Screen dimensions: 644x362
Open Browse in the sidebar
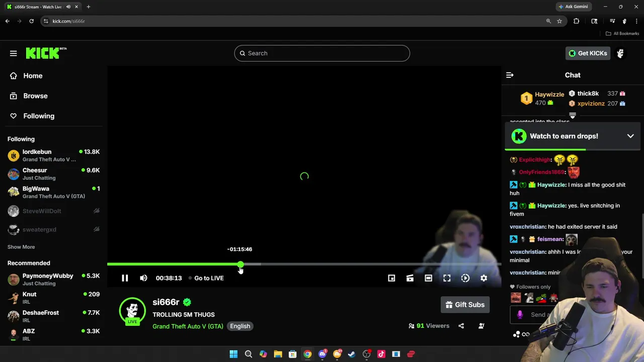click(29, 96)
